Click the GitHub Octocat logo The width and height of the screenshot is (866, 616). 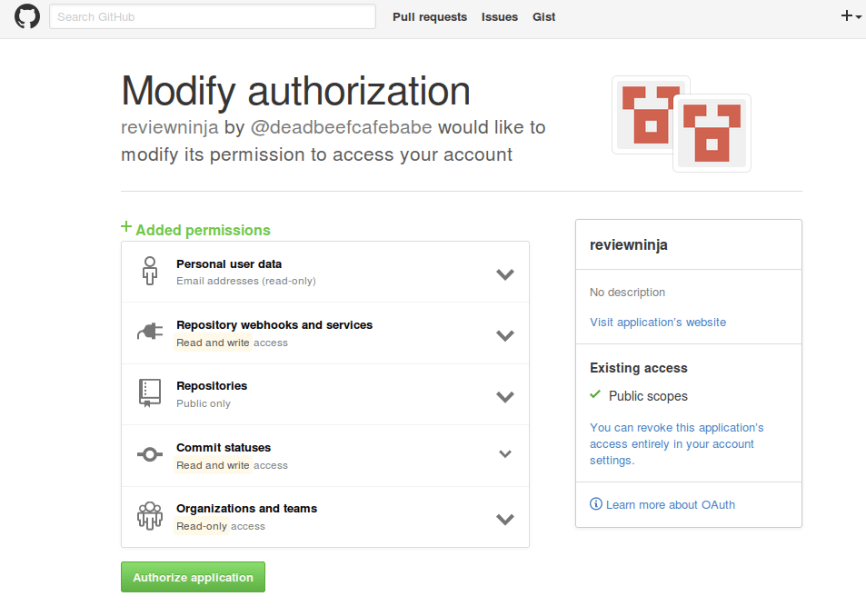coord(27,16)
